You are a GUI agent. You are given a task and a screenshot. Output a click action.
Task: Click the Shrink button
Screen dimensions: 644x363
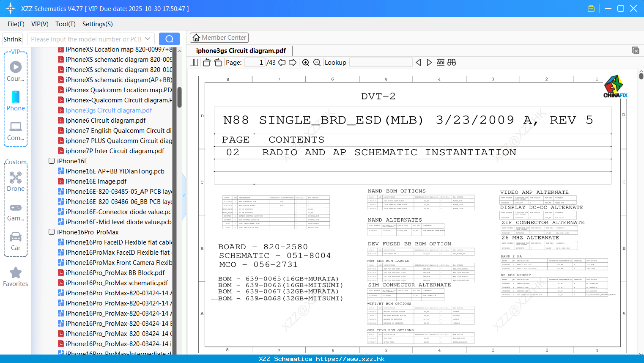click(x=13, y=39)
